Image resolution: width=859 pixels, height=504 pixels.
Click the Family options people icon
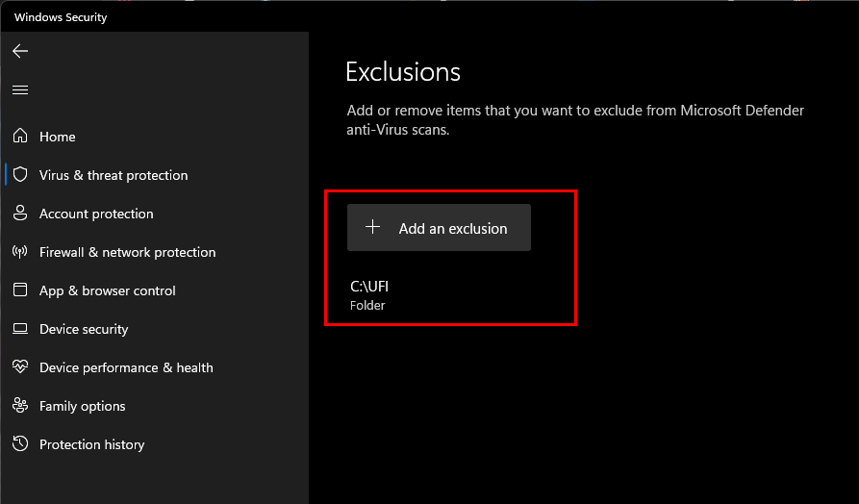coord(20,405)
